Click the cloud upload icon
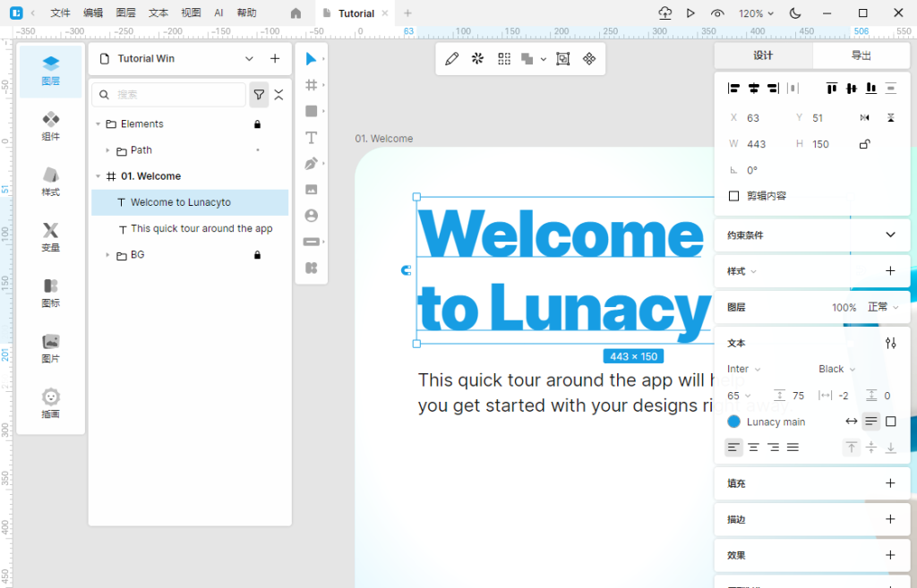917x588 pixels. coord(665,13)
